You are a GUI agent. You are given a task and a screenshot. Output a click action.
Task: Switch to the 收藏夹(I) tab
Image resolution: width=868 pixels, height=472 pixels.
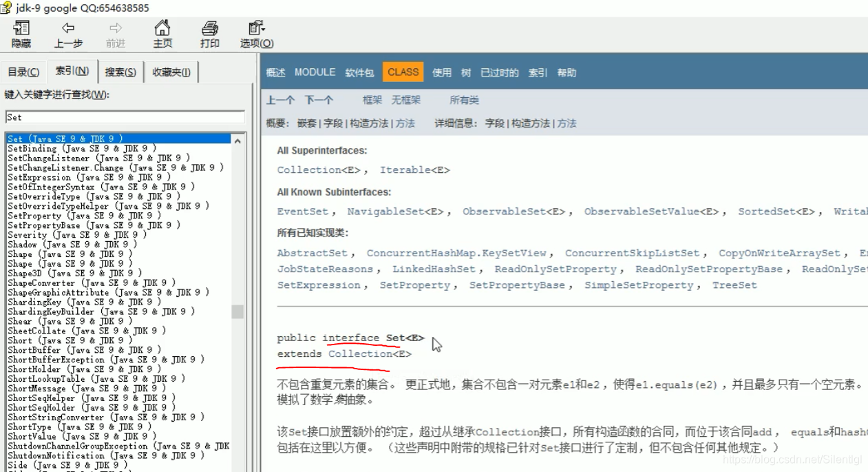[171, 72]
